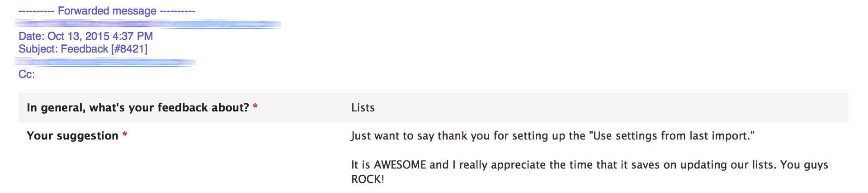This screenshot has height=193, width=868.
Task: Click the red asterisk beside 'Your suggestion'
Action: tap(125, 135)
